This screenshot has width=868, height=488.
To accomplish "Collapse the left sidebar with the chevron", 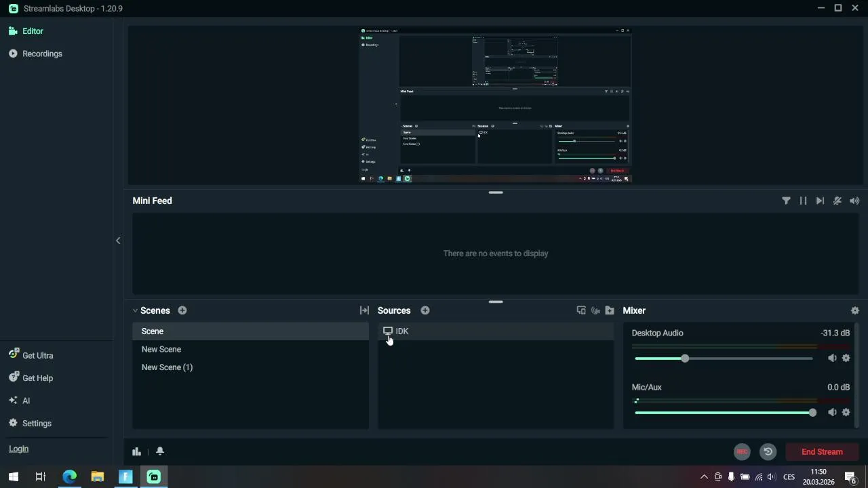I will (x=118, y=241).
